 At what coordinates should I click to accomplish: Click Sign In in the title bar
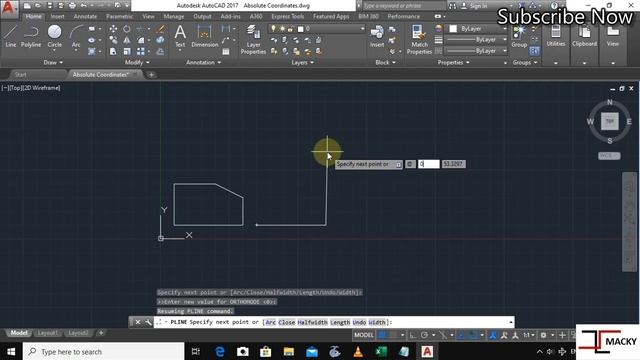478,6
